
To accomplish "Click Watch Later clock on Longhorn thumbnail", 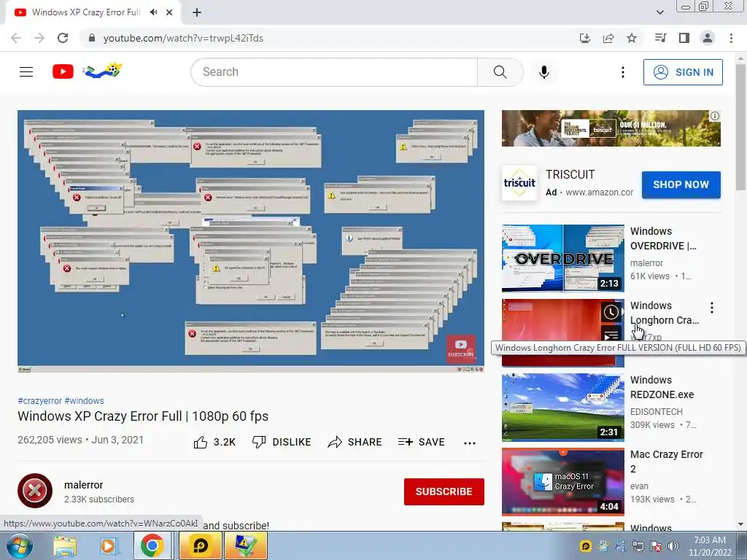I will coord(611,312).
